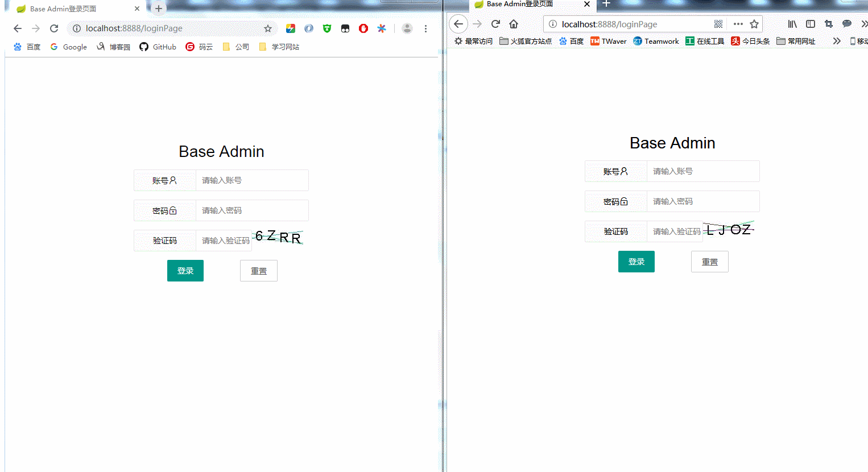Screen dimensions: 868x472
Task: Toggle the bookmark star in Firefox's address bar
Action: click(x=754, y=24)
